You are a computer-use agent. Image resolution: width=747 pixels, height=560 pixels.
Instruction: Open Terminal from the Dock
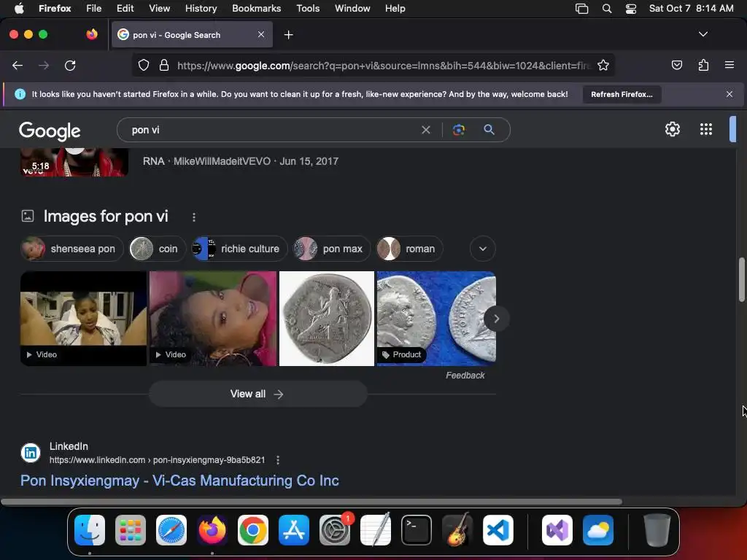(x=417, y=530)
